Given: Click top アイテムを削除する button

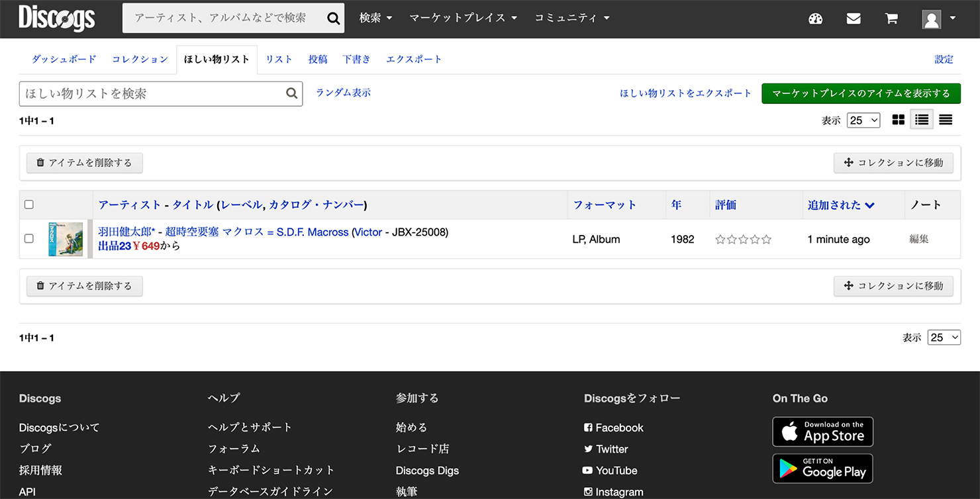Looking at the screenshot, I should coord(84,163).
